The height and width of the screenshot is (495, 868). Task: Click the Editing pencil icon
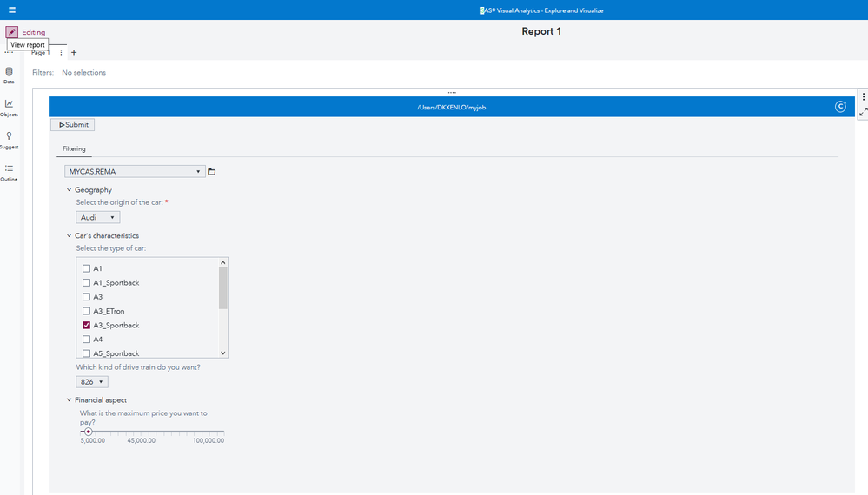(x=11, y=32)
